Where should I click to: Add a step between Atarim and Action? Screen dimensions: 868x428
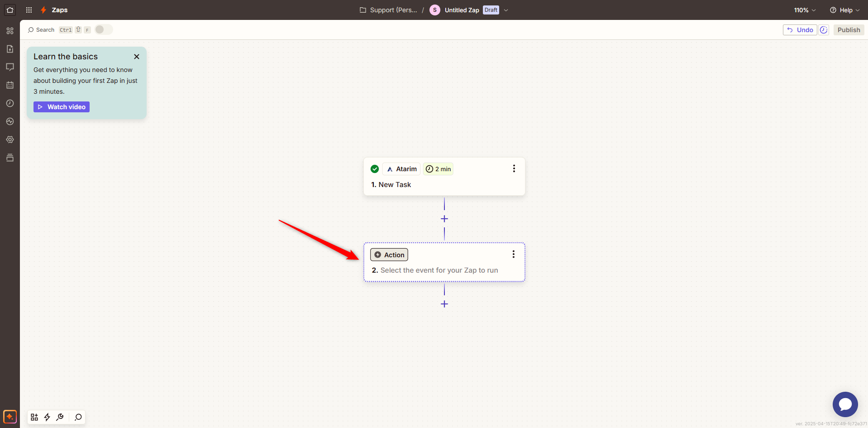coord(444,219)
